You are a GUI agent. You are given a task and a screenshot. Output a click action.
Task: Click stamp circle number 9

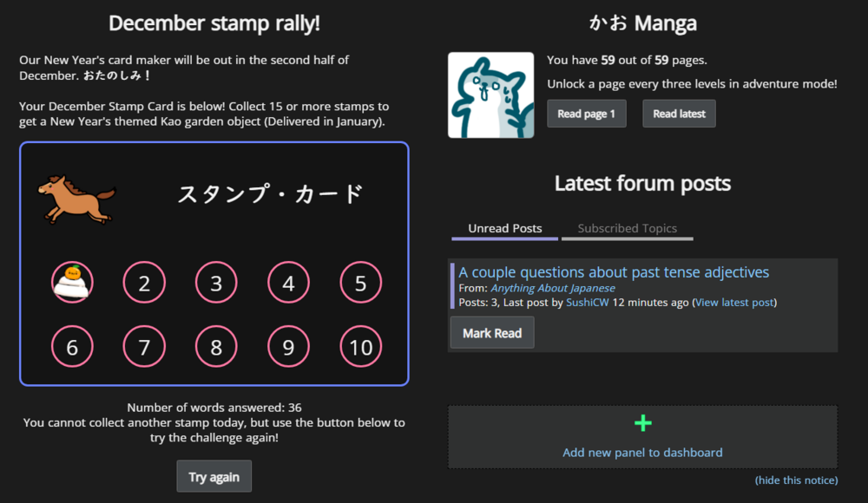[x=288, y=346]
